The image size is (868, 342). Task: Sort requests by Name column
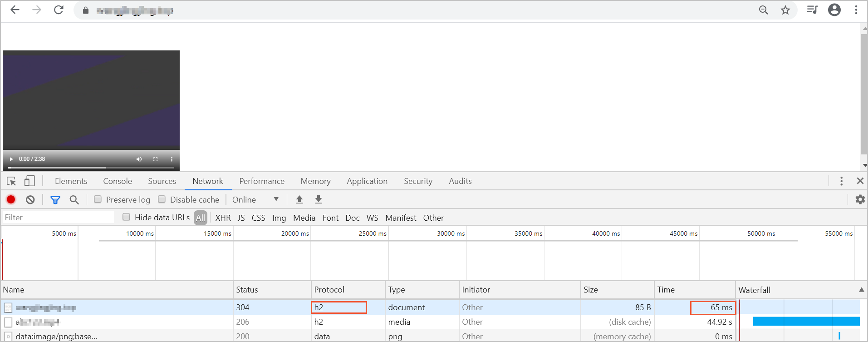117,290
